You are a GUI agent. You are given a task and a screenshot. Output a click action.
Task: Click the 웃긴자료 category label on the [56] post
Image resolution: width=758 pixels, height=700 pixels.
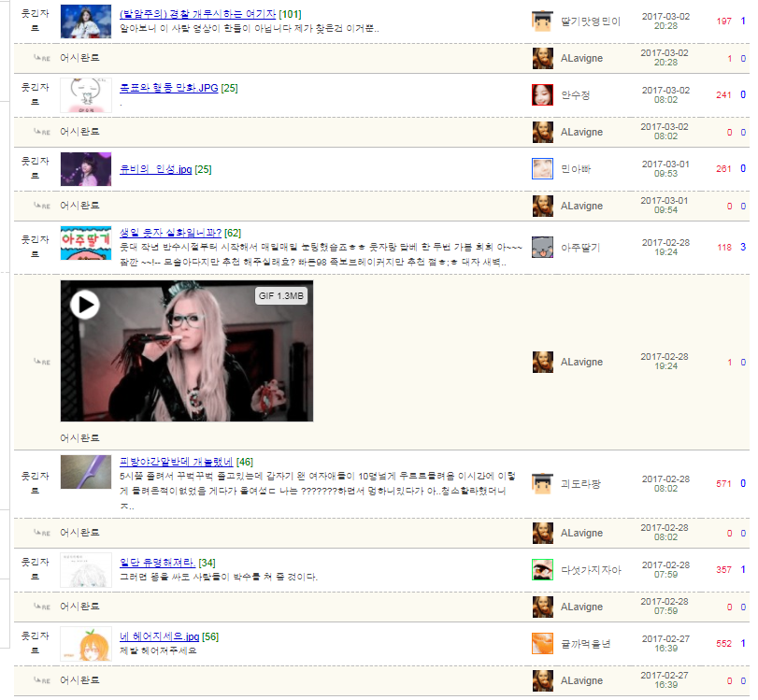click(x=35, y=643)
